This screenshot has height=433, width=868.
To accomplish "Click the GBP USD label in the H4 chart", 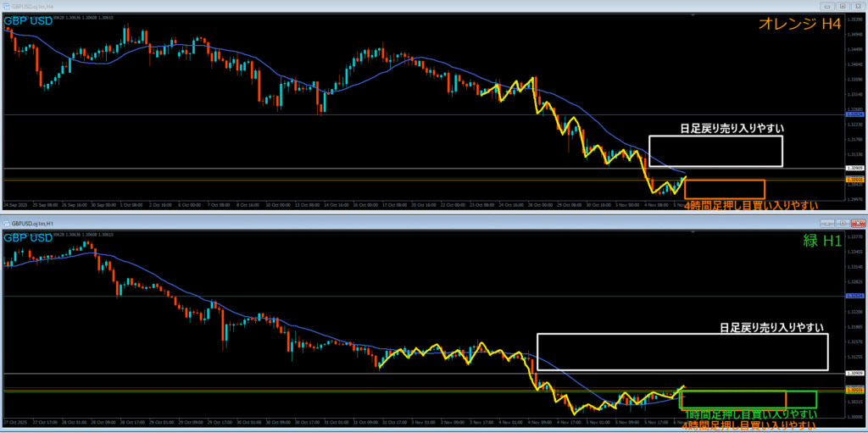I will coord(28,21).
